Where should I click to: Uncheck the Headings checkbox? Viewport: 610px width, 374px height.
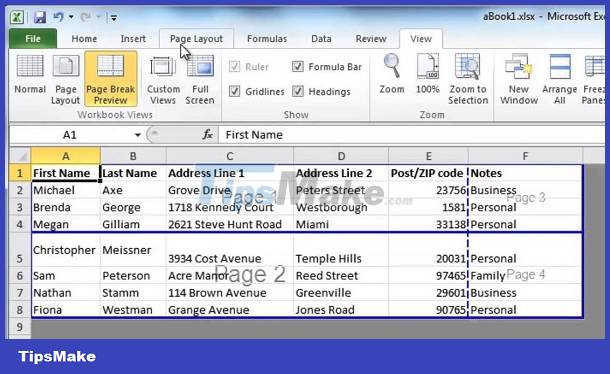pos(298,91)
